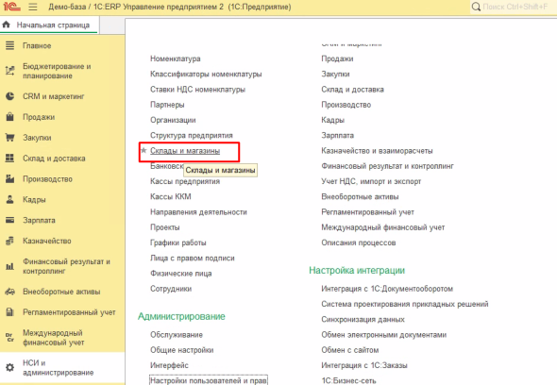Screen dimensions: 557x385
Task: Open the hamburger main menu icon
Action: (x=33, y=7)
